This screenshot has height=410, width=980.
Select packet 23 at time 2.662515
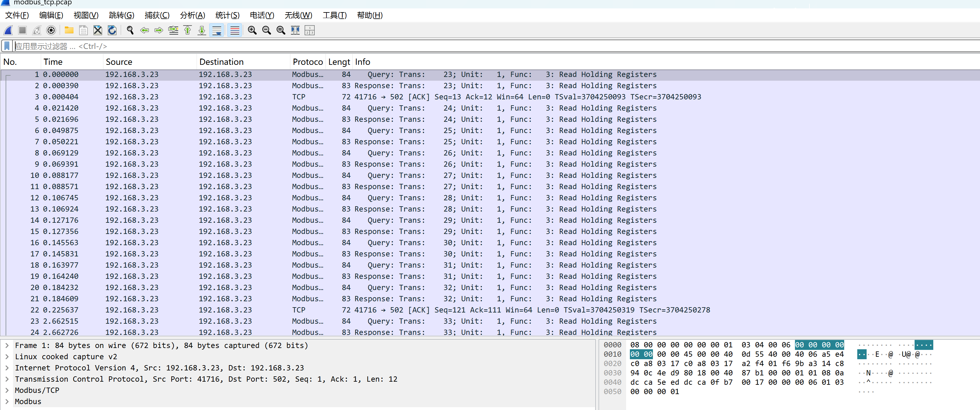point(490,322)
